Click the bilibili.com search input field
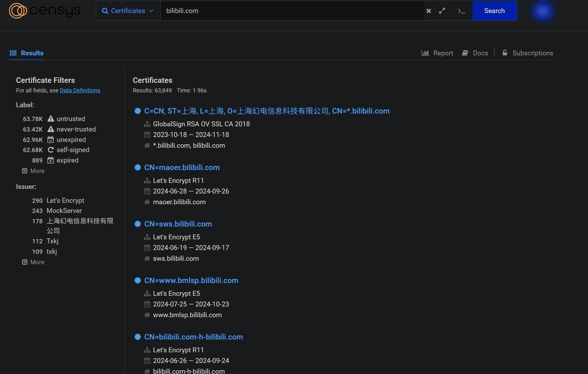 (292, 11)
